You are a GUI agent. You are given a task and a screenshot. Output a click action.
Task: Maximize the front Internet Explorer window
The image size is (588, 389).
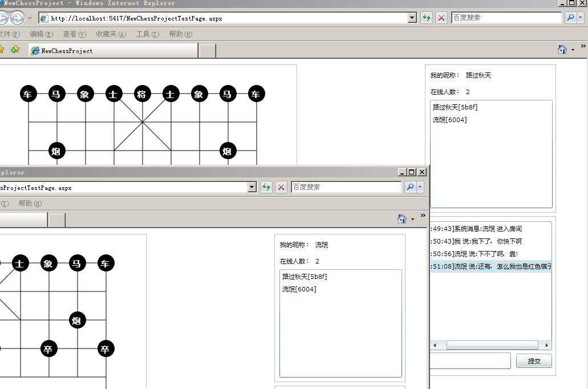411,172
